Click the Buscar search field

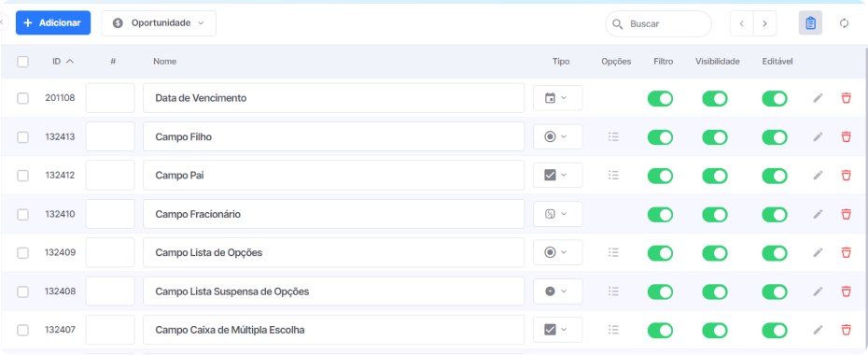coord(658,23)
